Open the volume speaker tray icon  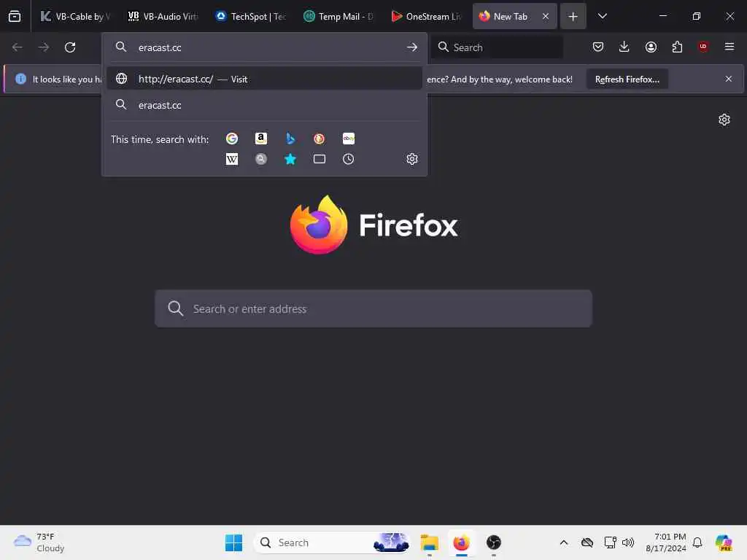tap(628, 542)
